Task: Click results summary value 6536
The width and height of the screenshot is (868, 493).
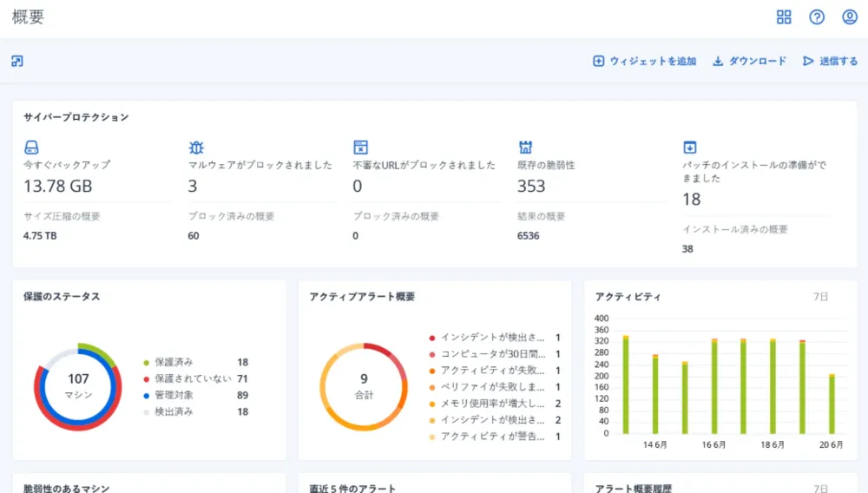Action: tap(528, 236)
